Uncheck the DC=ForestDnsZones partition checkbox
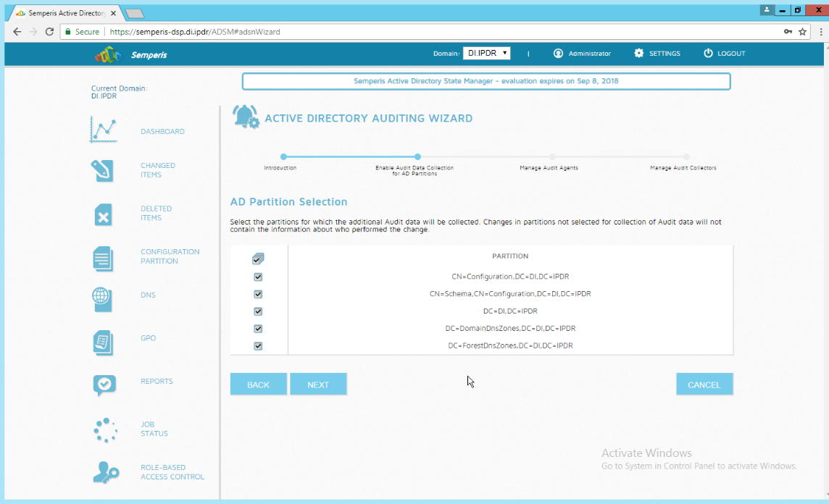Screen dimensions: 829x504 pos(258,346)
